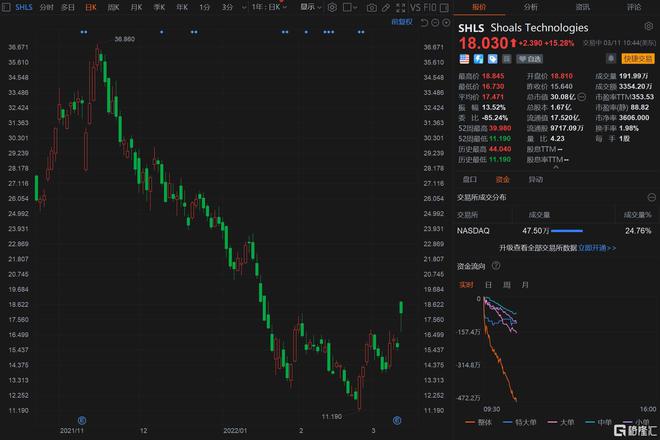Click the orange 快捷交易 quick trade button
The image size is (660, 440).
pos(638,59)
